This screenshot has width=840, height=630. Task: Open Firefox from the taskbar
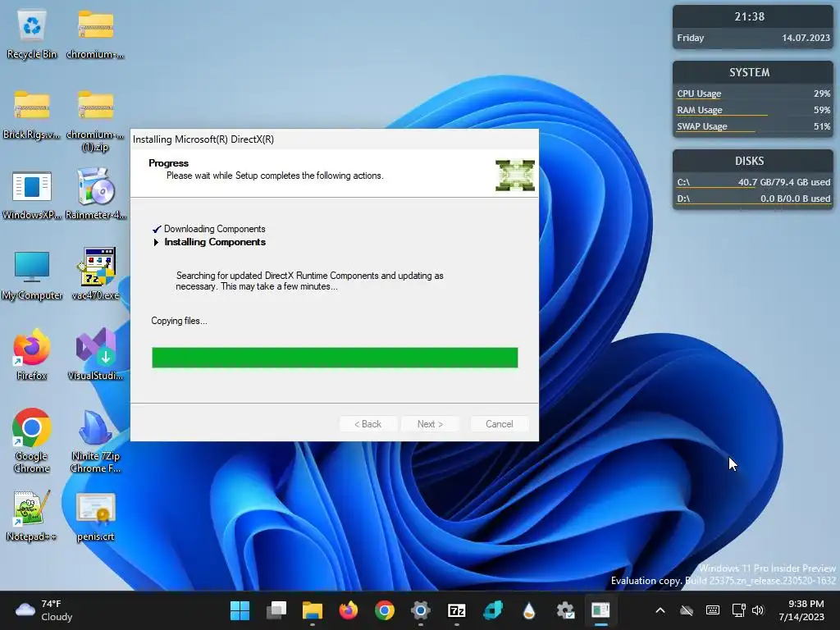pyautogui.click(x=348, y=610)
